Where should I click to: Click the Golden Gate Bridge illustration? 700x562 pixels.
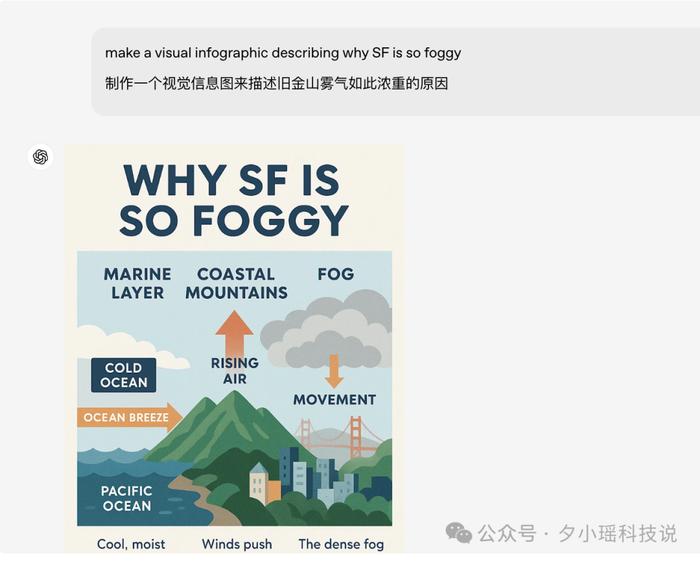[x=338, y=440]
